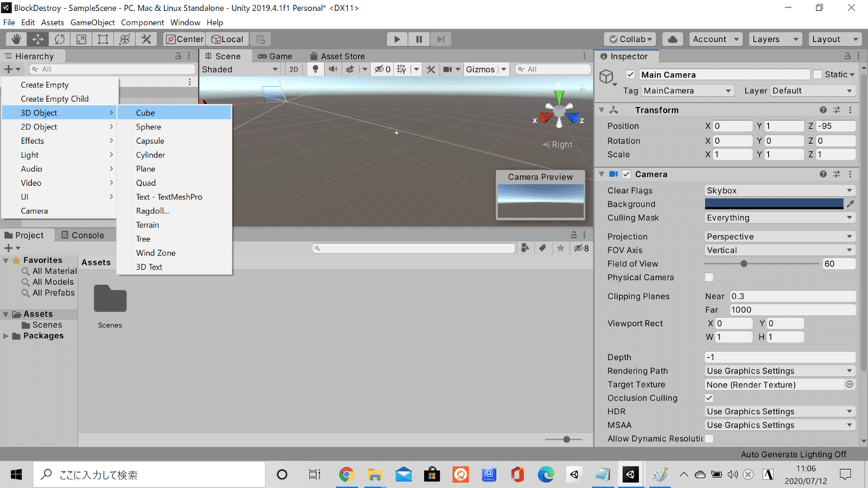The height and width of the screenshot is (488, 868).
Task: Toggle scene audio speaker icon
Action: click(x=333, y=69)
